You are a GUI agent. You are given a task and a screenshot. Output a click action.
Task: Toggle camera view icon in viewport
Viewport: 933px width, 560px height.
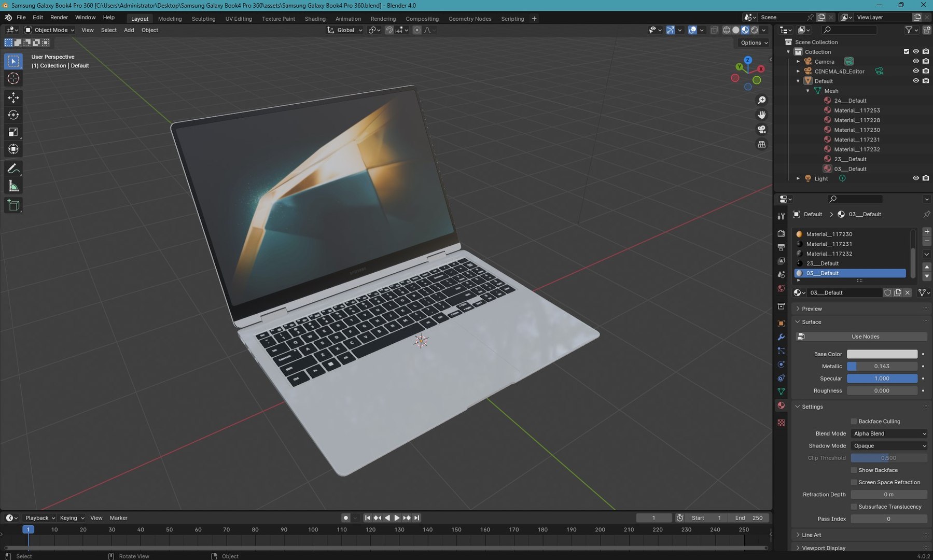click(x=761, y=130)
